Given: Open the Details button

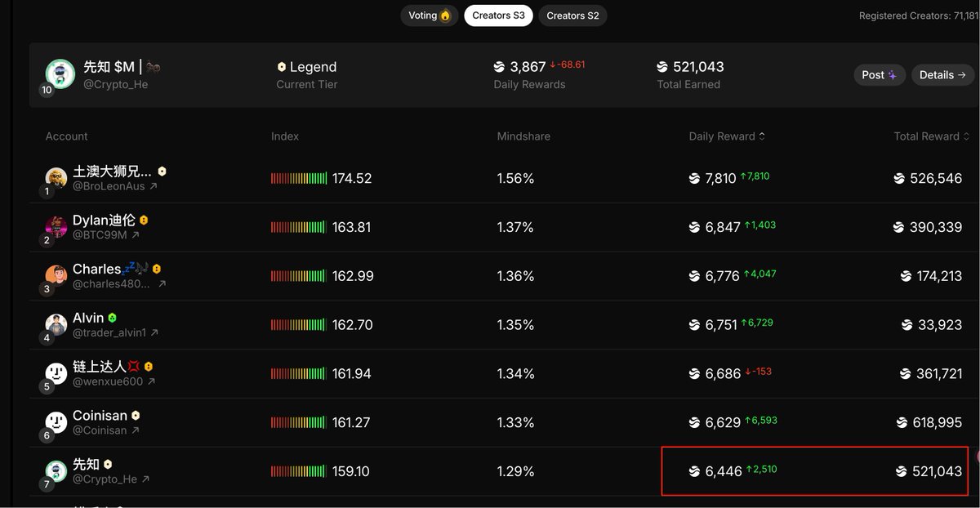Looking at the screenshot, I should 943,74.
